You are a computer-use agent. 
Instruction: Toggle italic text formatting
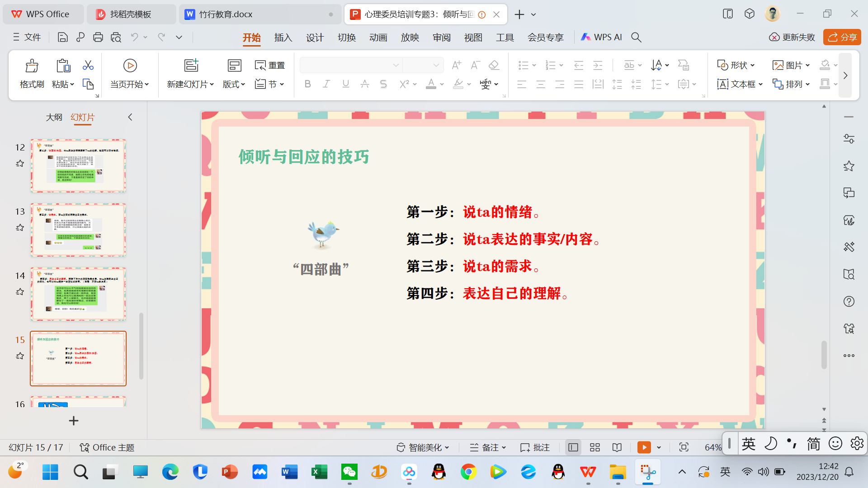click(x=326, y=84)
